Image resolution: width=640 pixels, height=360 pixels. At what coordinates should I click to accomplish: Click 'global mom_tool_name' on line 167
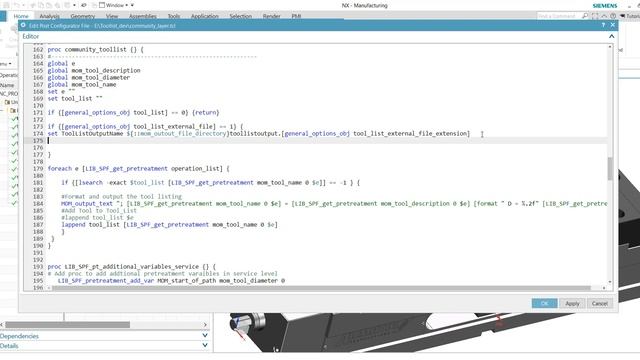82,84
